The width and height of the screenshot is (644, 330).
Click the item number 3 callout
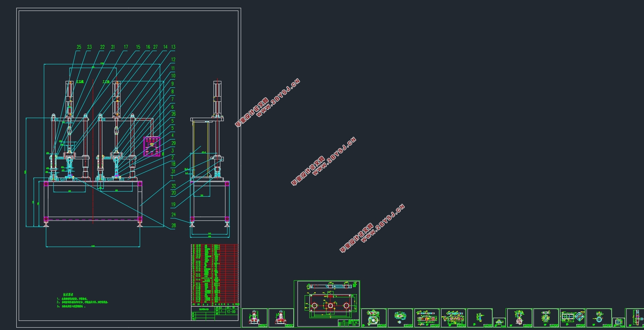[x=172, y=150]
